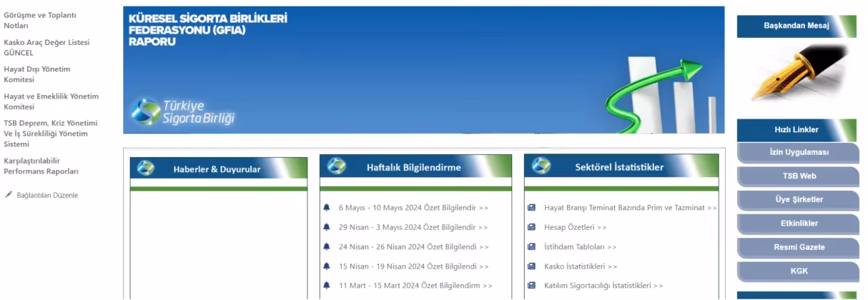868x300 pixels.
Task: Open 11 Mart - 15 Mart 2024 summary
Action: (415, 285)
